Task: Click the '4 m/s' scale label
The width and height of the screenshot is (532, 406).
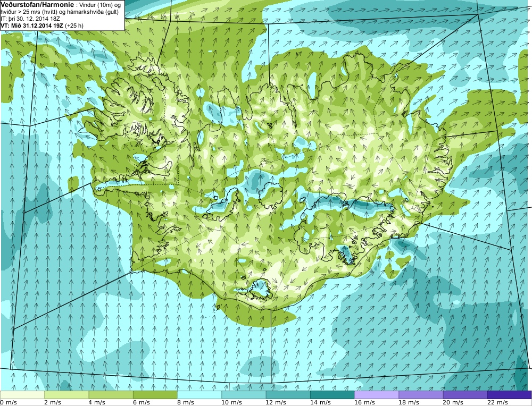Action: pyautogui.click(x=97, y=402)
